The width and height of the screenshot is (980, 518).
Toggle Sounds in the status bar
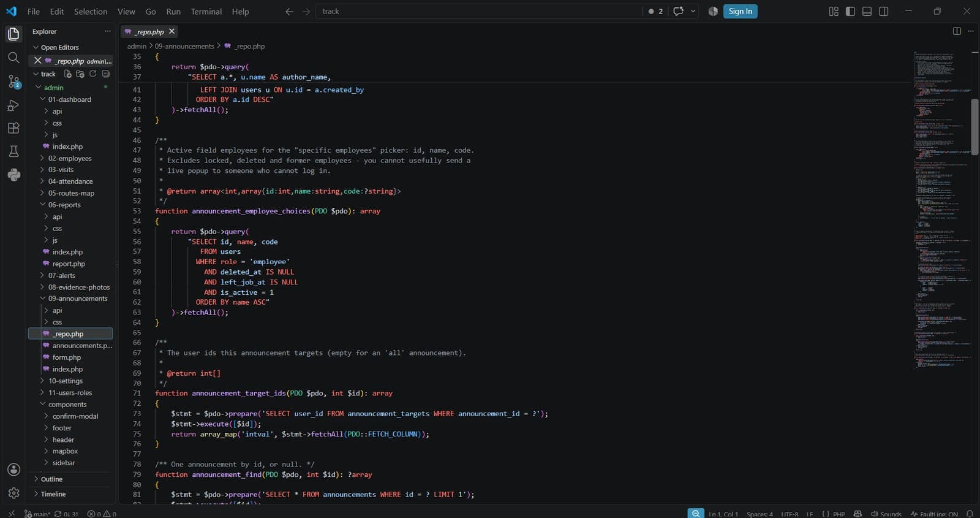pos(886,514)
